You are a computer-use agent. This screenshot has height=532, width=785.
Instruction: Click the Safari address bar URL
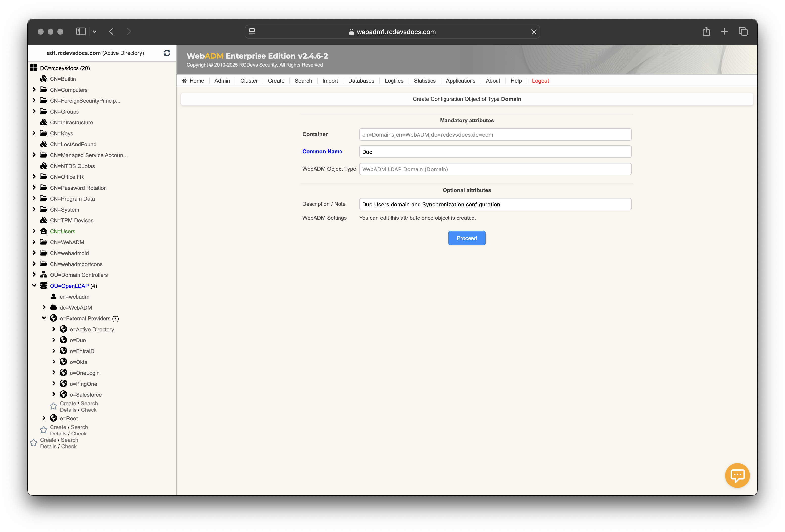[x=396, y=32]
